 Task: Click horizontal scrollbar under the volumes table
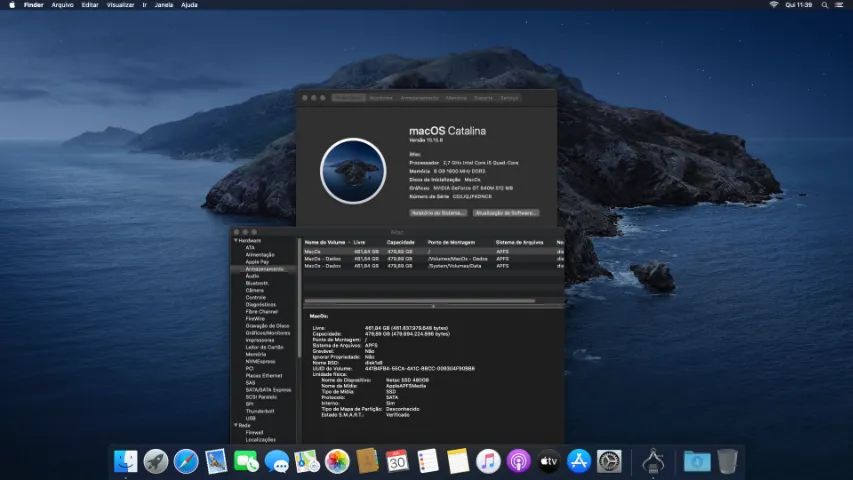click(419, 300)
